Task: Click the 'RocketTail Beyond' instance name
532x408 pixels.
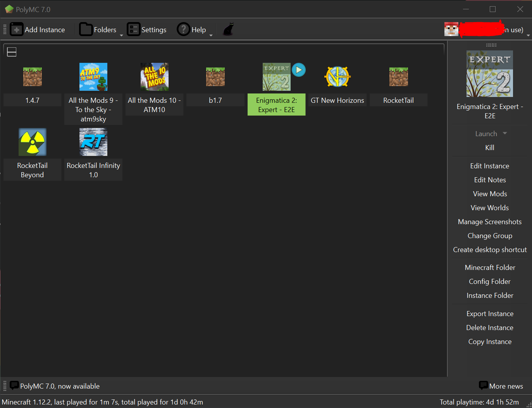Action: 33,170
